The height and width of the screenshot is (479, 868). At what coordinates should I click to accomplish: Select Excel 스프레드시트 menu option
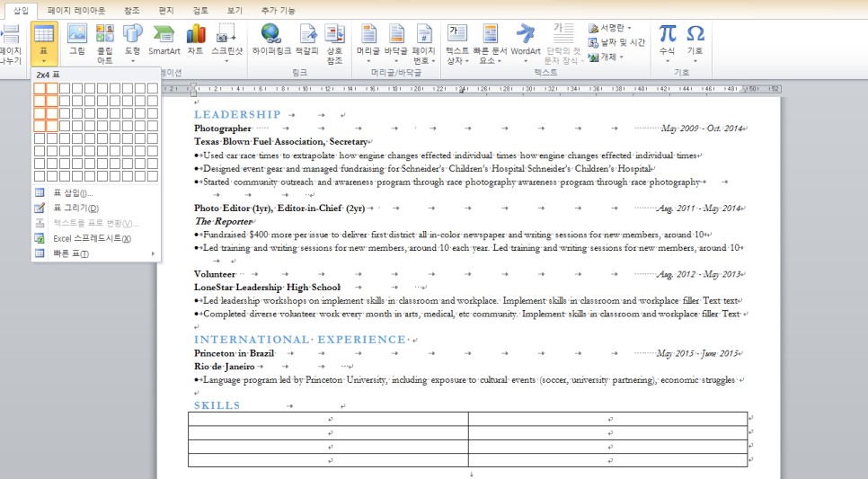(x=92, y=239)
